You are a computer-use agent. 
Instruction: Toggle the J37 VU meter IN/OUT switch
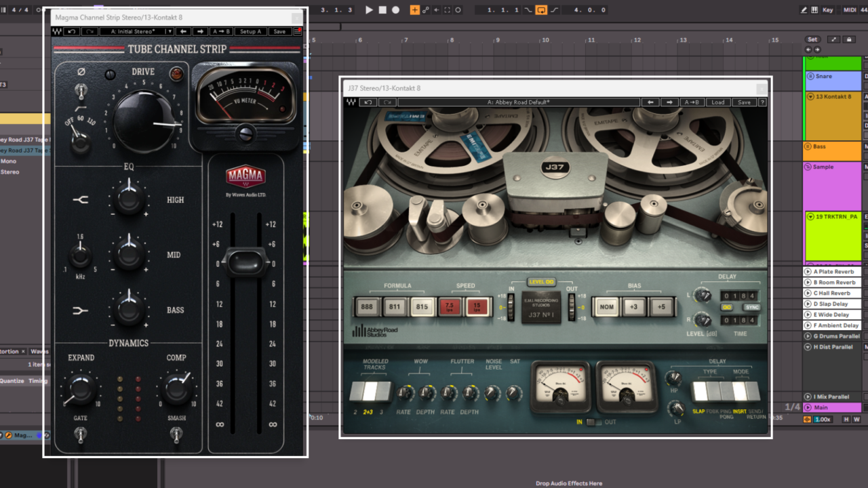(593, 422)
